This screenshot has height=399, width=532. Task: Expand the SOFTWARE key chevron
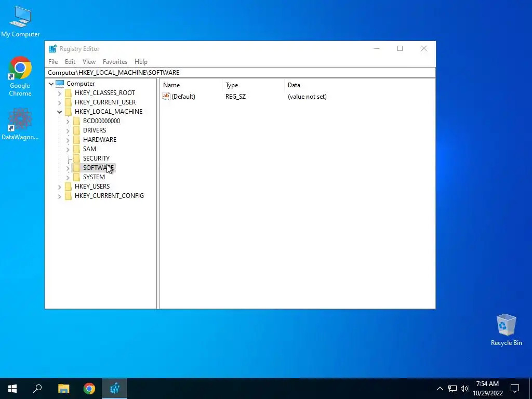coord(68,168)
